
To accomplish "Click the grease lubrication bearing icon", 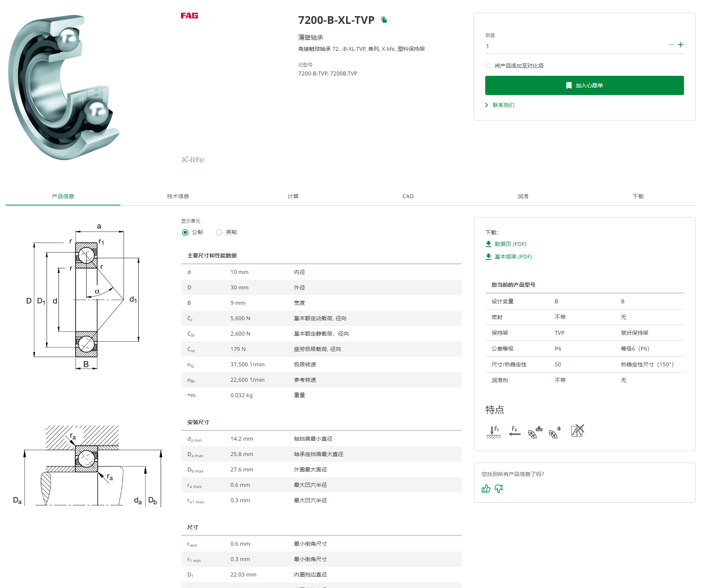I will 535,432.
